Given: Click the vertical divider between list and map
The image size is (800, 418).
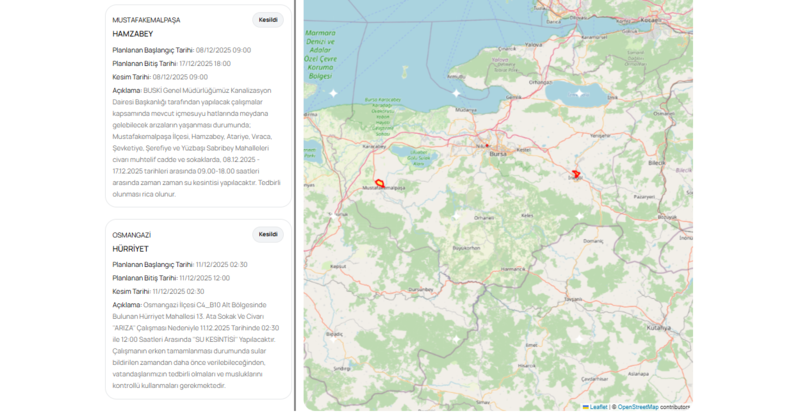Looking at the screenshot, I should [296, 209].
